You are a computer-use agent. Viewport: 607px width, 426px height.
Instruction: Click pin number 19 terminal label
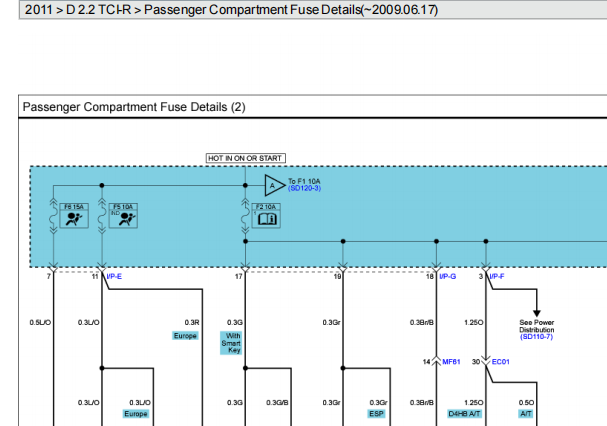point(337,277)
